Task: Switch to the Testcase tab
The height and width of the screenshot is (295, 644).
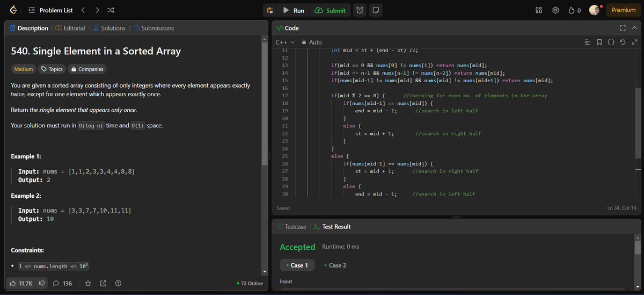Action: (291, 227)
